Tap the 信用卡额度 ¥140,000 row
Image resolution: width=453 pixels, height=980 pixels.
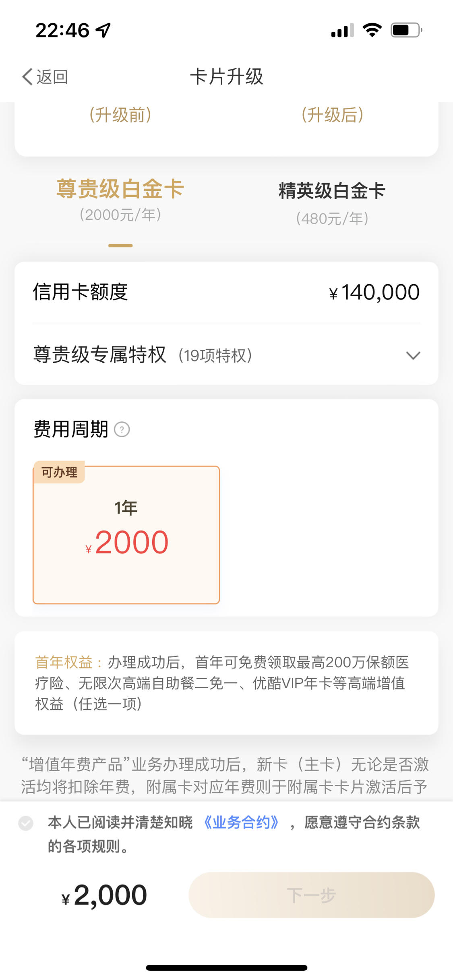[226, 292]
